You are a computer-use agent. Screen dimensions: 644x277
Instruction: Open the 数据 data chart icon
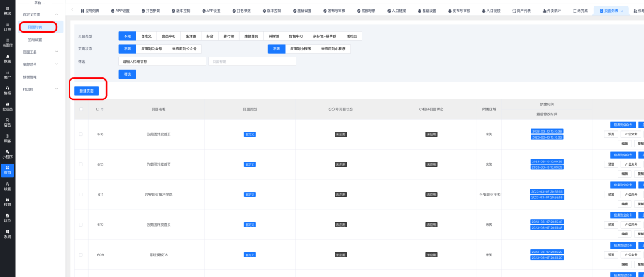point(8,59)
